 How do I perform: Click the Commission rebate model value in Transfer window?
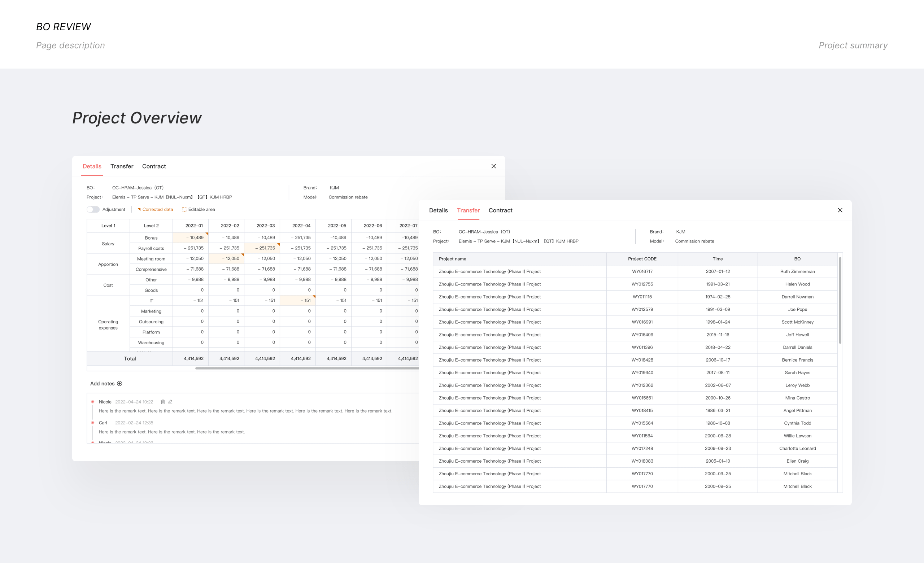694,241
